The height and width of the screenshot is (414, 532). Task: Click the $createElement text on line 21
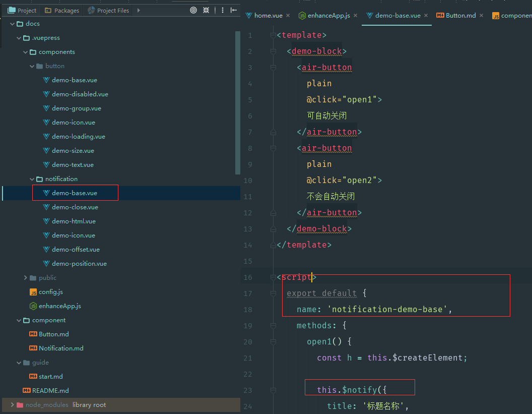427,358
